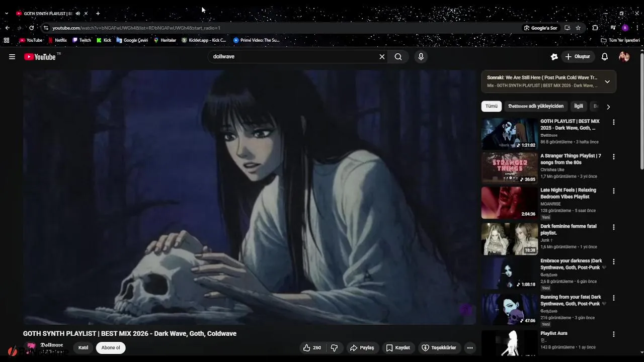Open options for Embrace your darkness video
This screenshot has height=362, width=644.
click(x=613, y=262)
